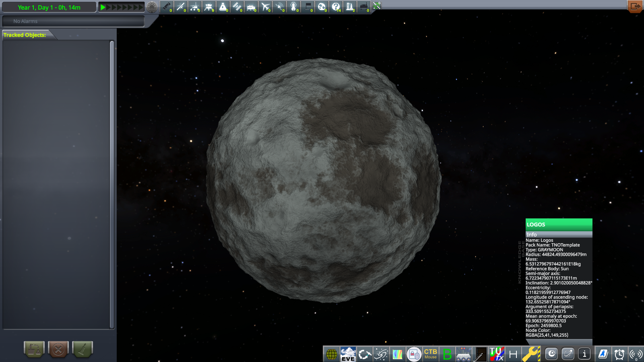Toggle the plane vessel filter
Screen dimensions: 644x362
265,7
